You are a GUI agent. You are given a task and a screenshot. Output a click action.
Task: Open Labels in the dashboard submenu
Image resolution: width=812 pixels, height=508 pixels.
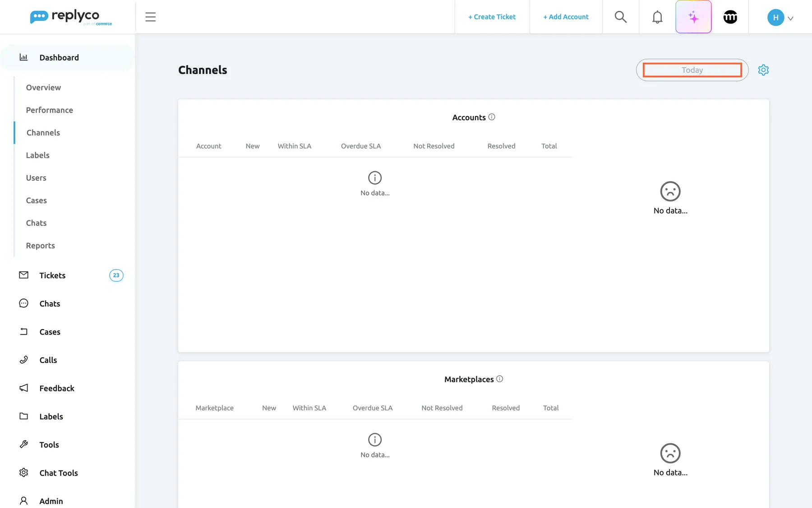click(x=38, y=155)
